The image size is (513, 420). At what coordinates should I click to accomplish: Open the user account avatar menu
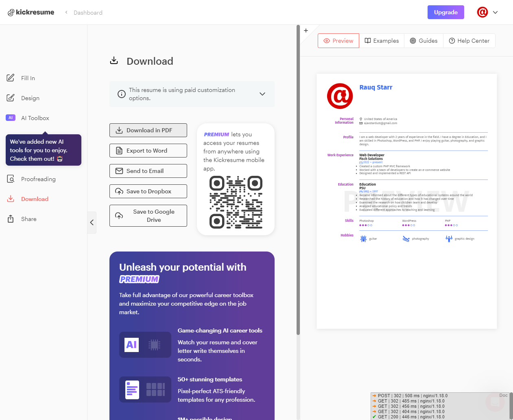point(482,12)
